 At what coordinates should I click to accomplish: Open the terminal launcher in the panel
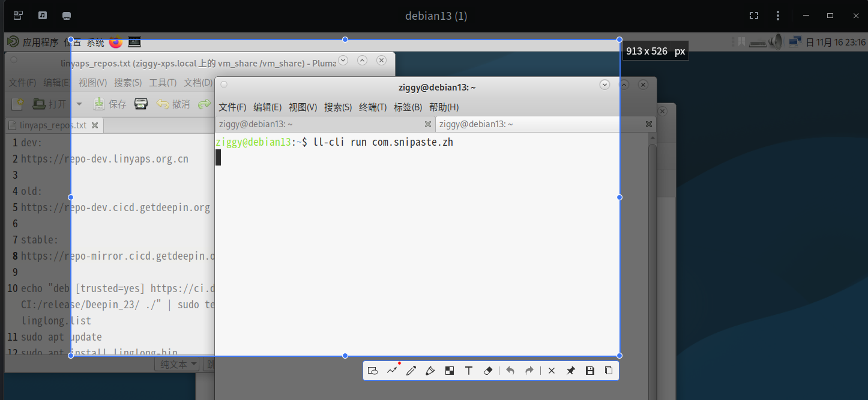coord(134,42)
